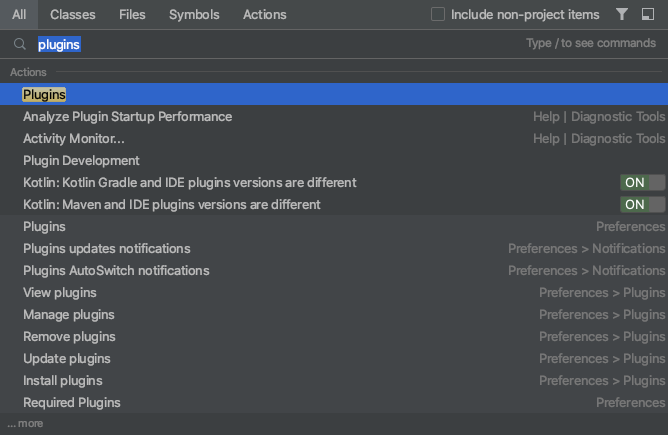Select the highlighted Plugins action
This screenshot has width=668, height=435.
[44, 95]
